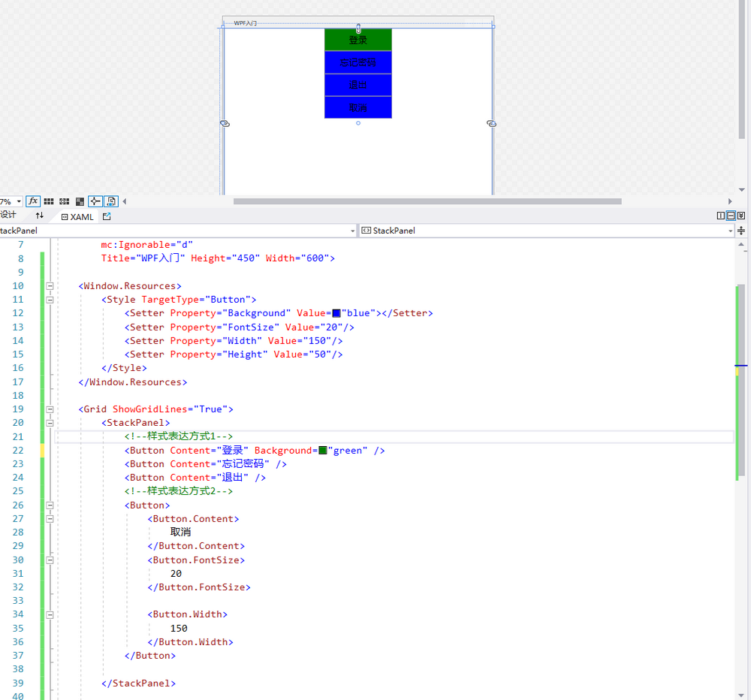This screenshot has width=751, height=700.
Task: Collapse the Grid element on line 19
Action: [50, 409]
